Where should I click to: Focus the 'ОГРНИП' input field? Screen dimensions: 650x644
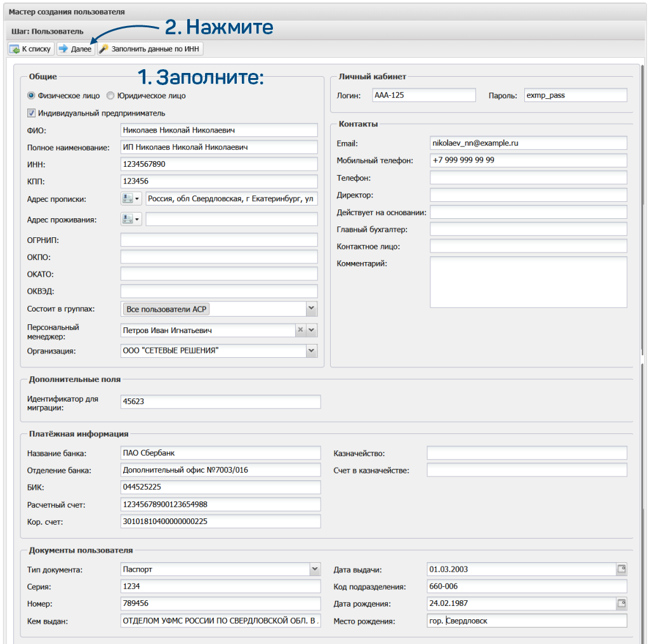218,240
